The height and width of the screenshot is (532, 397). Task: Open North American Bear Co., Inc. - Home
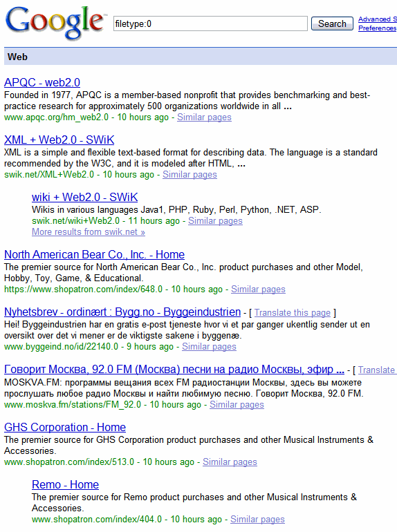click(95, 254)
